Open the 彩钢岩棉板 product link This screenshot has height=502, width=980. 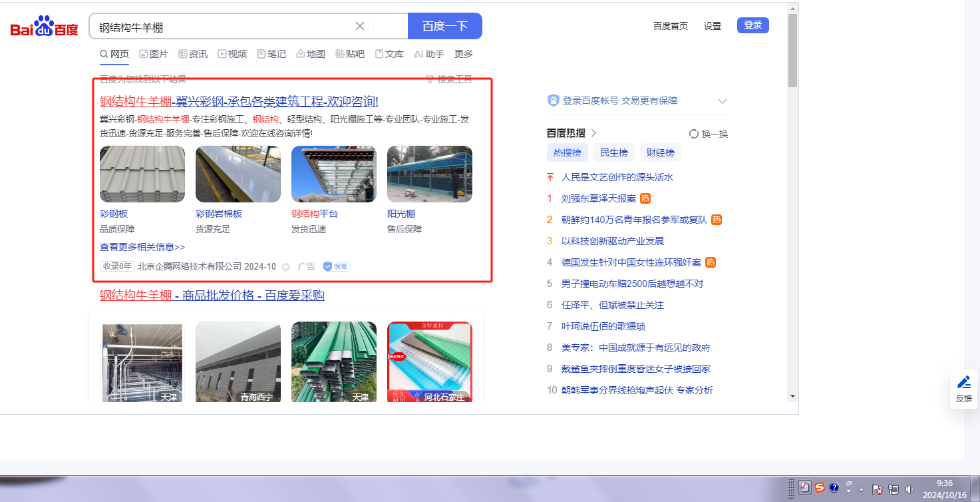[219, 214]
